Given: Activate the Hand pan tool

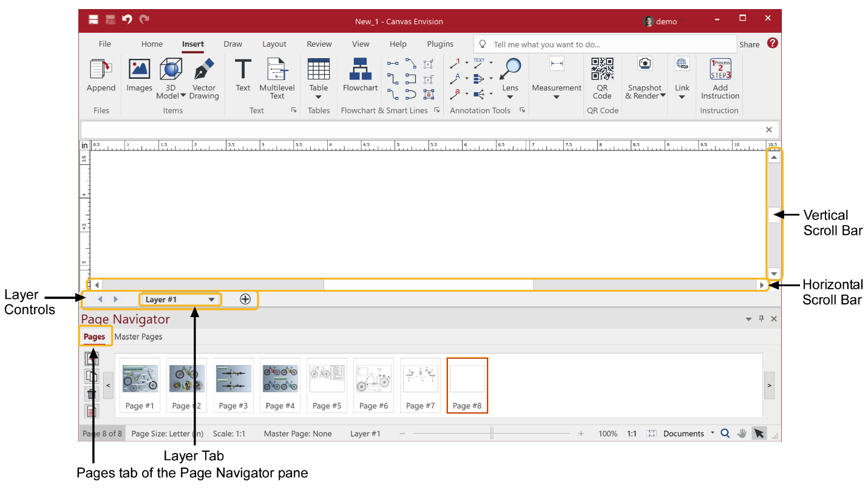Looking at the screenshot, I should pyautogui.click(x=741, y=433).
